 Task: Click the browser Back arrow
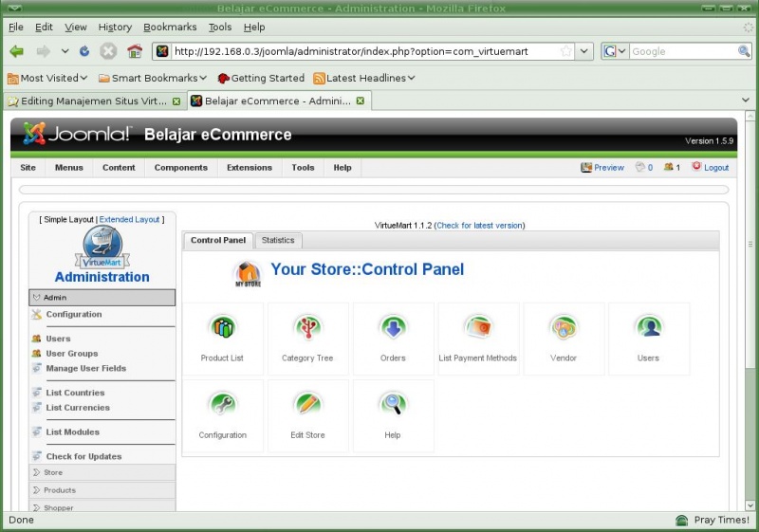click(x=16, y=51)
